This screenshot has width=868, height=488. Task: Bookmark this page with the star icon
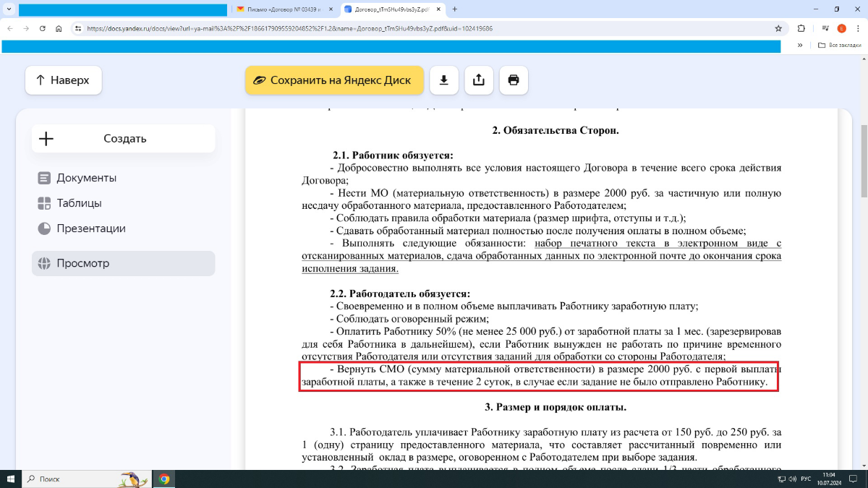point(778,28)
